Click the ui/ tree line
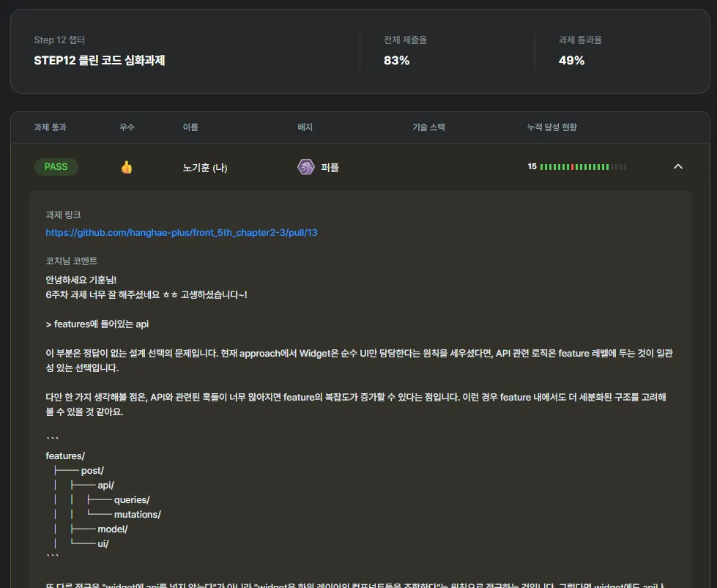The height and width of the screenshot is (588, 717). tap(103, 543)
